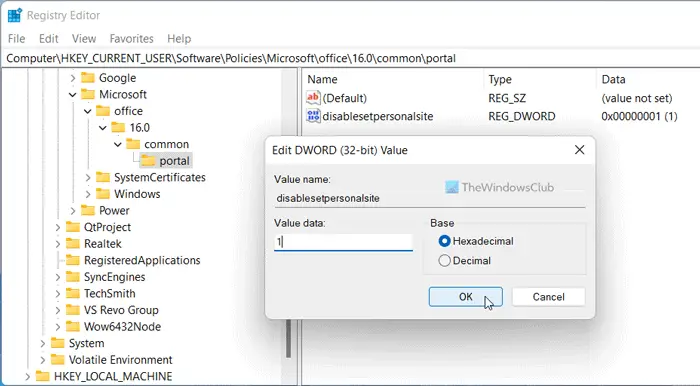Open the Favorites menu
Screen dimensions: 700x386
pos(131,38)
